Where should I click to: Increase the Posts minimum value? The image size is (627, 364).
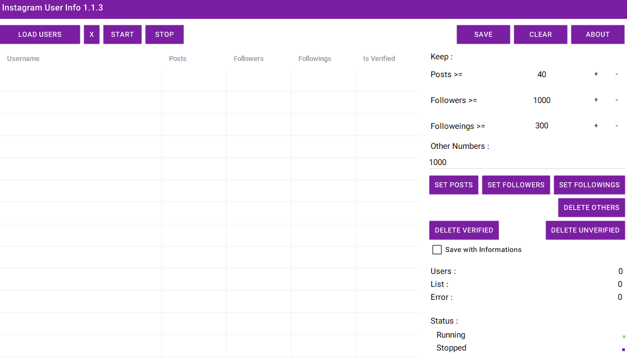tap(596, 74)
